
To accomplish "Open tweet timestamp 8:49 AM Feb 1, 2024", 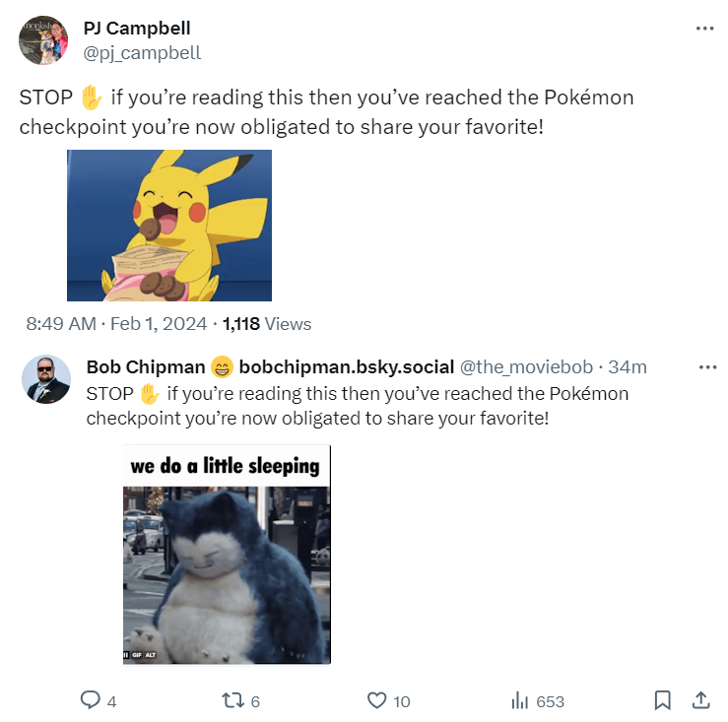I will [116, 324].
